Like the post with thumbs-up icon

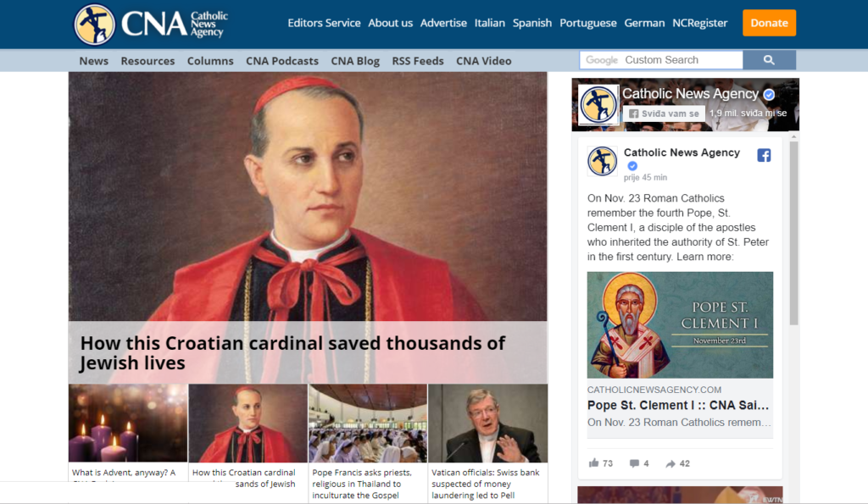point(594,463)
